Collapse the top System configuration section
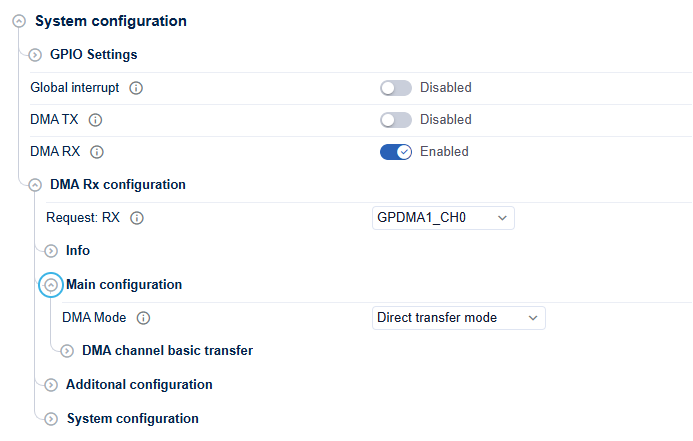 click(x=19, y=21)
